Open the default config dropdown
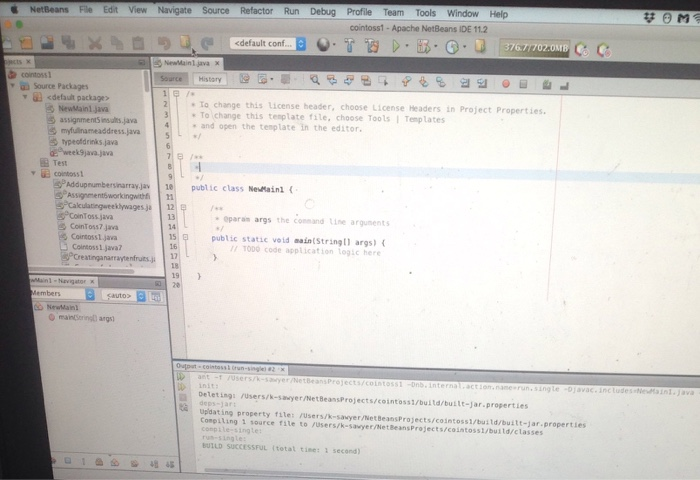 [x=268, y=43]
